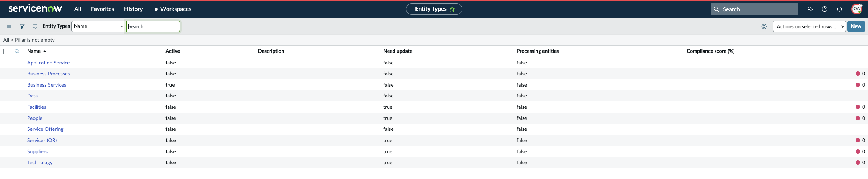Sort by the Need update column header
This screenshot has height=179, width=868.
coord(398,51)
